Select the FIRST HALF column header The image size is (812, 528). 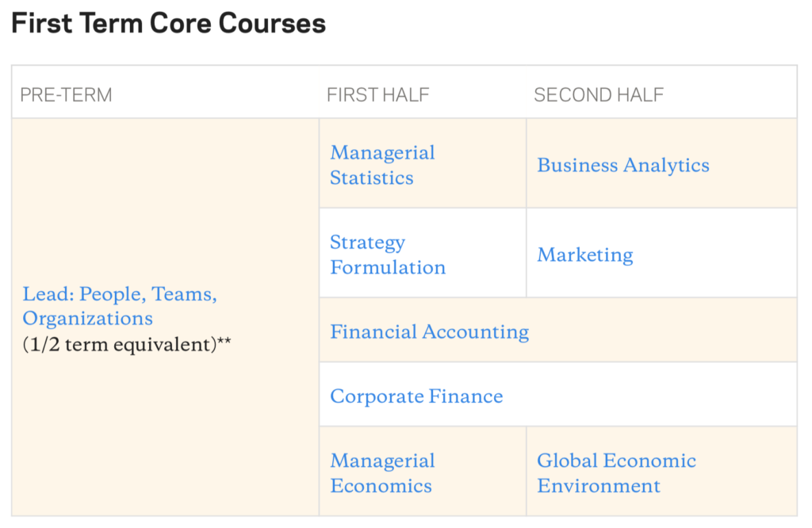click(x=377, y=94)
